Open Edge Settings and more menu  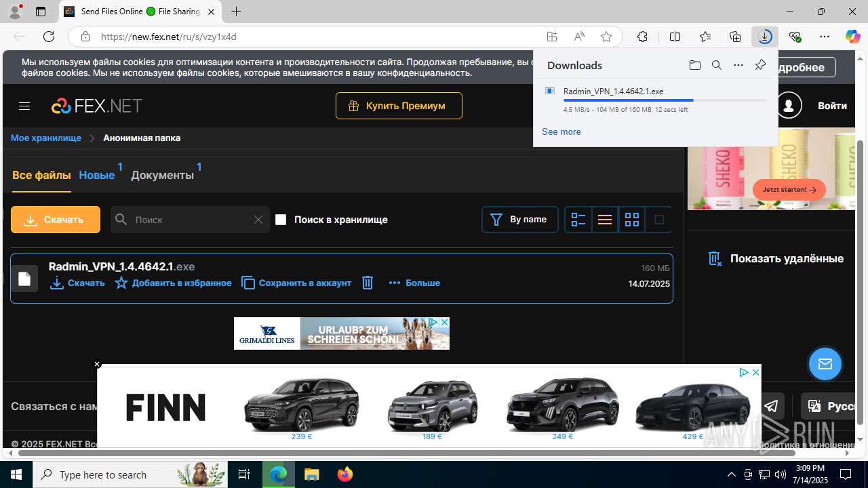(825, 37)
